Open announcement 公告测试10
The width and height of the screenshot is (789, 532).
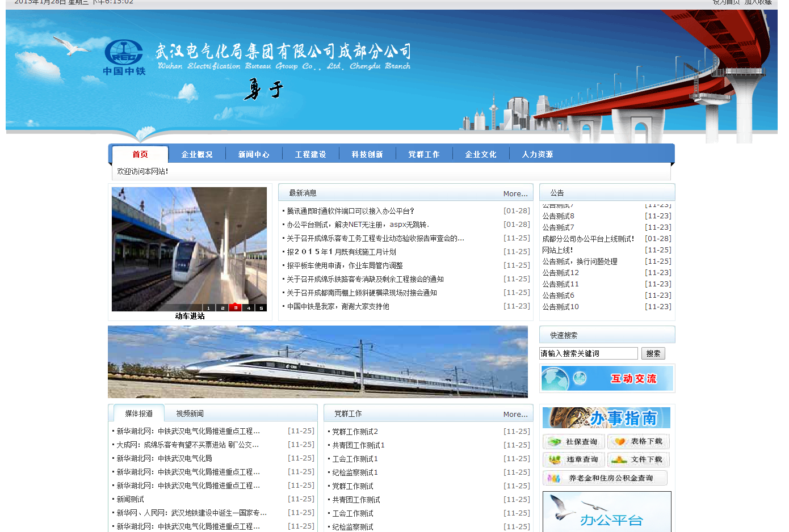[x=560, y=307]
